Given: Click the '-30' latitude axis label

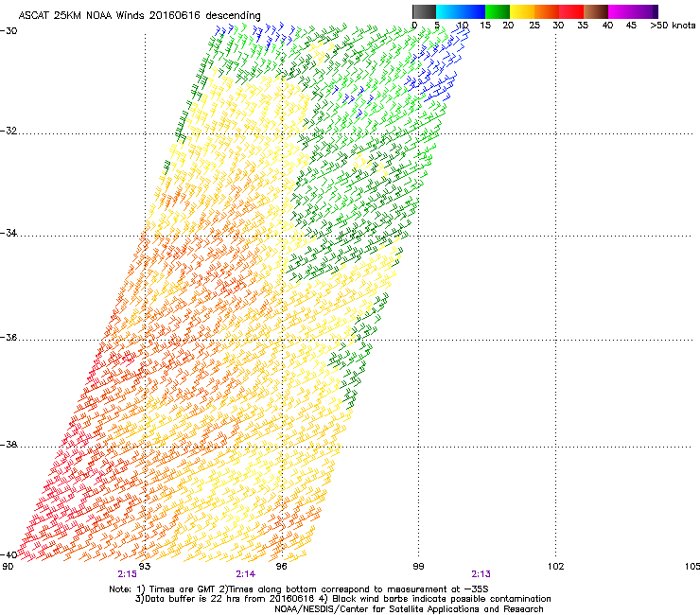Looking at the screenshot, I should click(9, 31).
